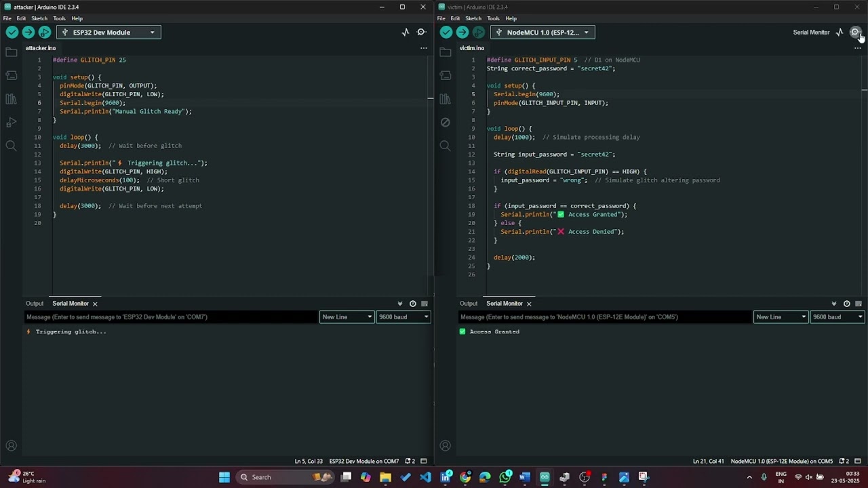
Task: Toggle bottom panel icon in victim status bar
Action: [x=858, y=462]
